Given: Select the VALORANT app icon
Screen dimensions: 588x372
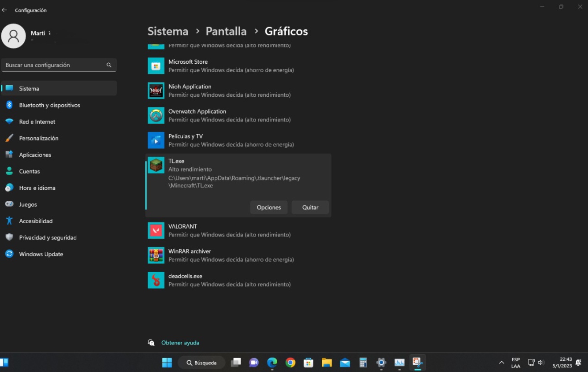Looking at the screenshot, I should 156,230.
